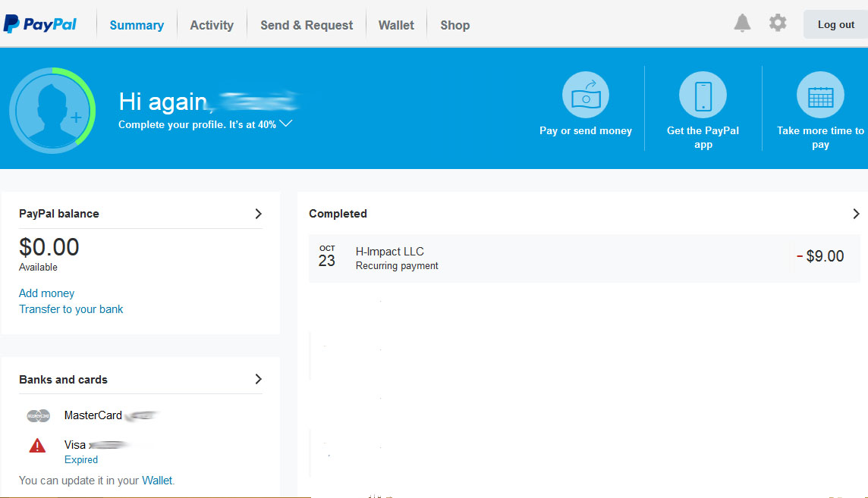The image size is (868, 498).
Task: Open the notifications bell
Action: tap(742, 23)
